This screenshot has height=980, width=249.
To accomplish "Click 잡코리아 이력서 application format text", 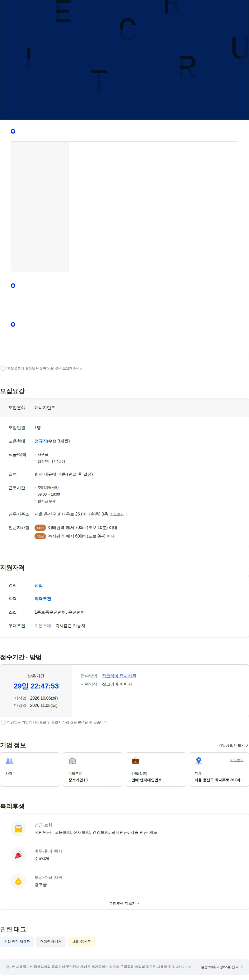I will pos(117,684).
